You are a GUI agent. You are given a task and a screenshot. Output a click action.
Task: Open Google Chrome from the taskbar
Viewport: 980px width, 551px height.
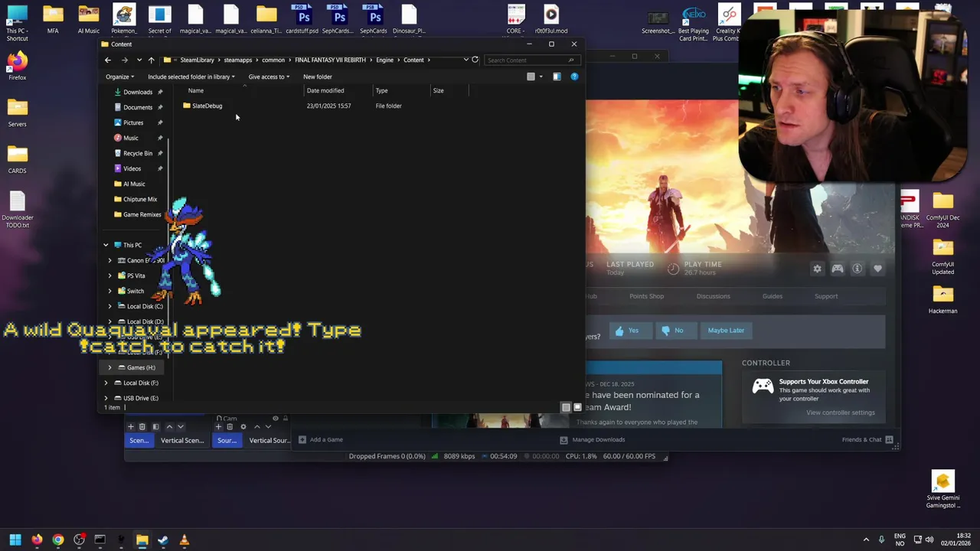tap(58, 540)
